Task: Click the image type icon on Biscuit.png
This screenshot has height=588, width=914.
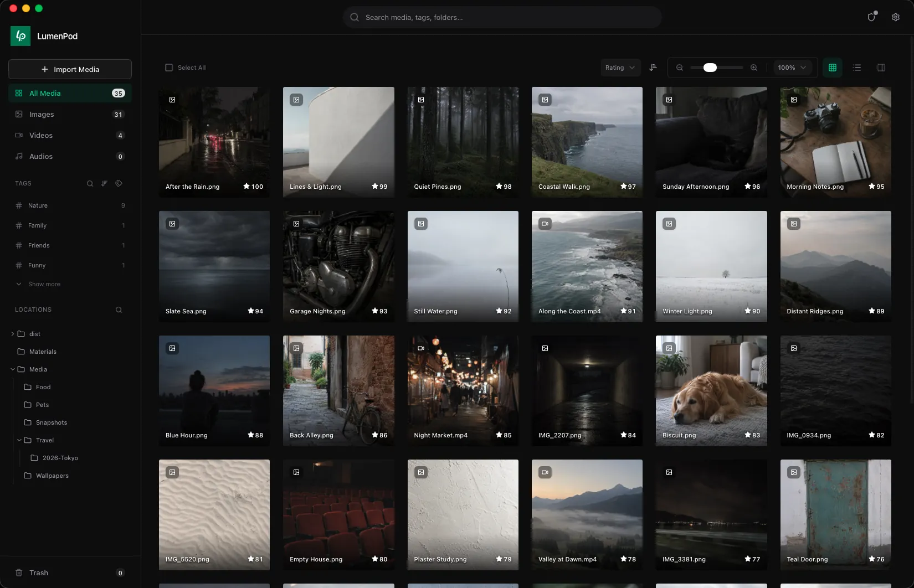Action: pyautogui.click(x=669, y=348)
